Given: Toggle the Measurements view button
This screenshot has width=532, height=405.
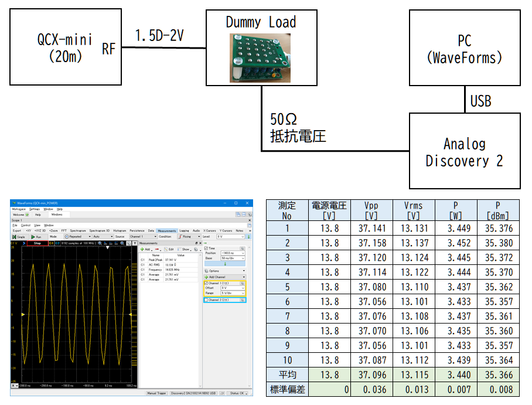Looking at the screenshot, I should tap(166, 231).
